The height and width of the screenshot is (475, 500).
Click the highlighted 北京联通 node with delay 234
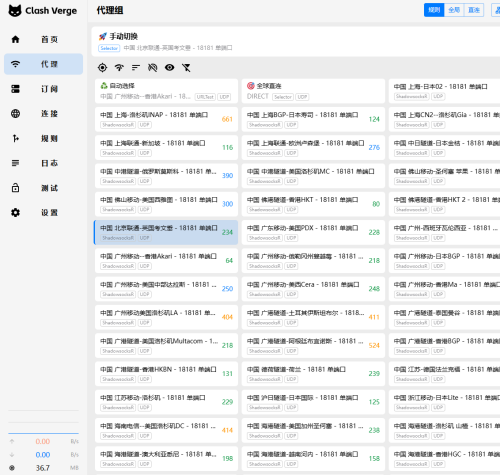(166, 233)
